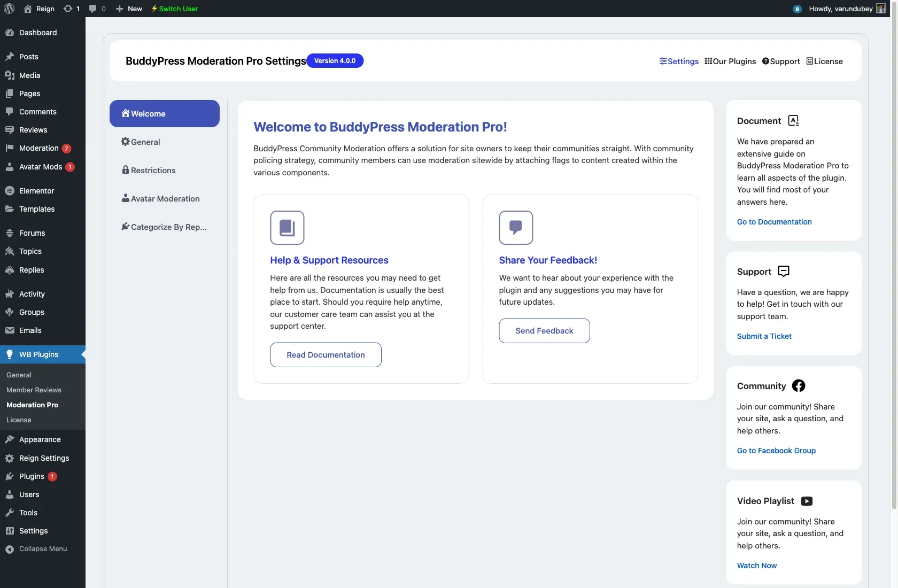
Task: Open the updates icon in admin bar
Action: click(68, 9)
